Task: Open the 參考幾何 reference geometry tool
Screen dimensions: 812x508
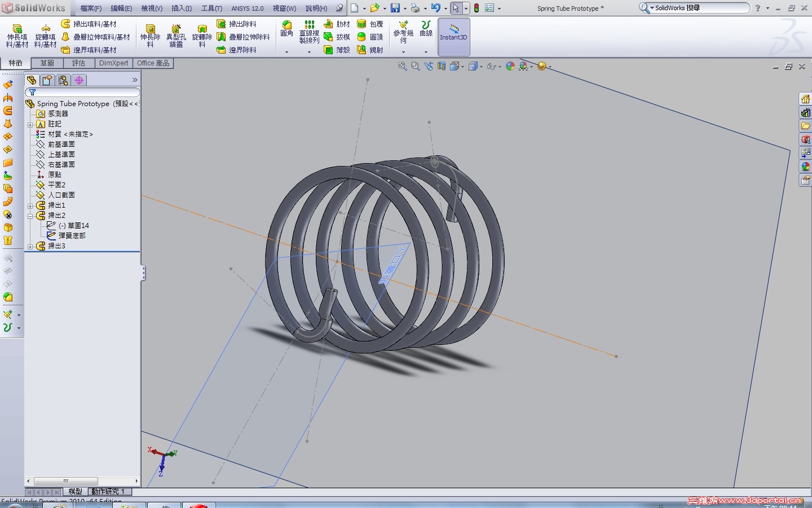Action: (x=403, y=32)
